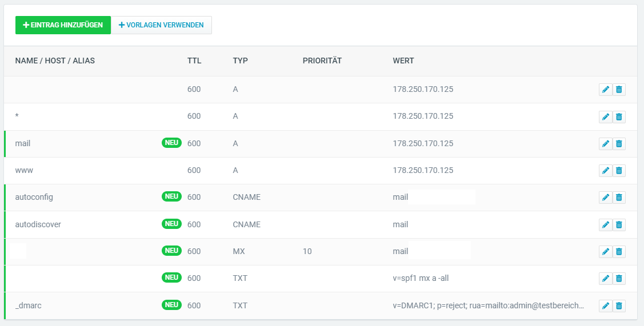Click the TTL column header
Screen dimensions: 644x326
click(x=194, y=61)
